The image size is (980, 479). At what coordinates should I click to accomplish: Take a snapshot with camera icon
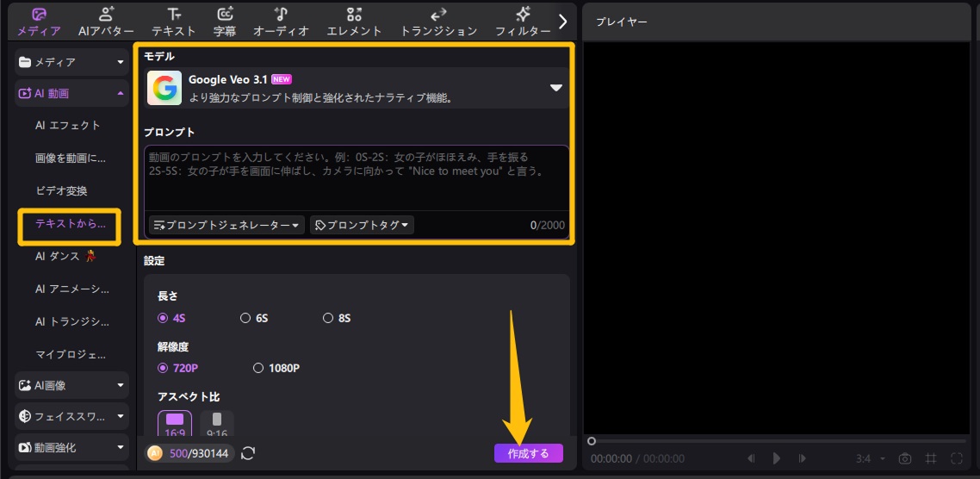pyautogui.click(x=904, y=458)
